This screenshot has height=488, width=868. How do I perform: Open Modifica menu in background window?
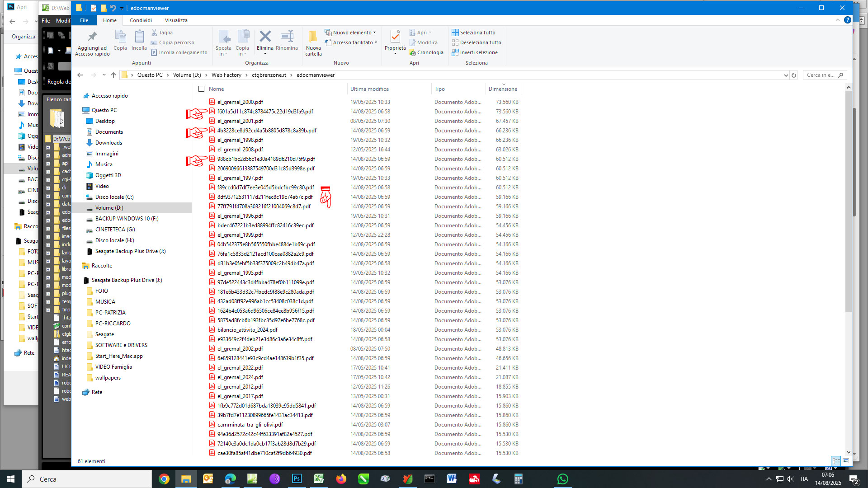pos(63,20)
